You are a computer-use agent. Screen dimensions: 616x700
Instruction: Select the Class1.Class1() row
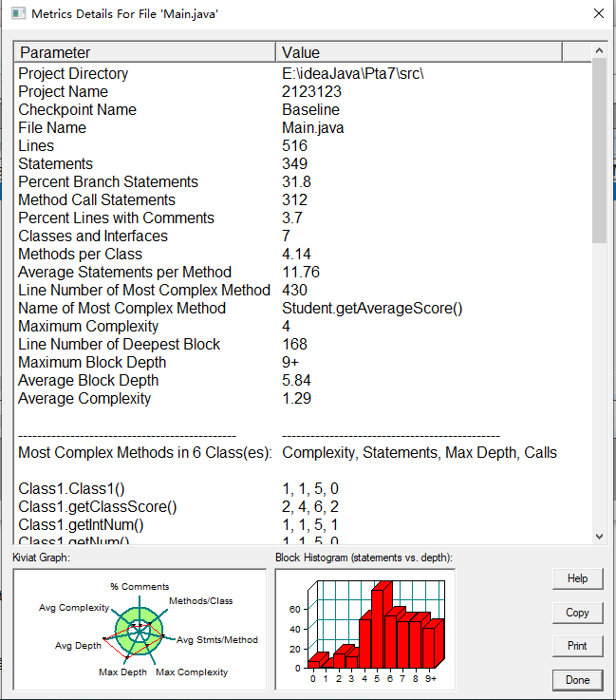tap(303, 489)
